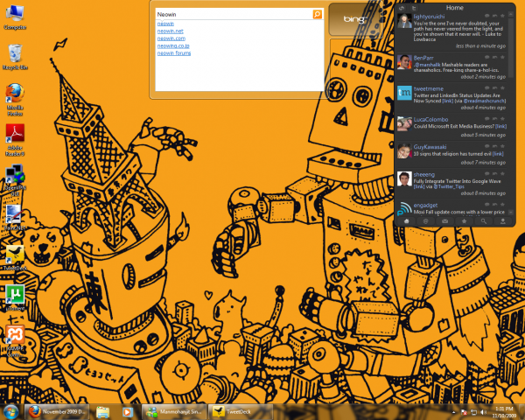The width and height of the screenshot is (525, 420).
Task: Open GuyKawasaki's username link
Action: [430, 147]
